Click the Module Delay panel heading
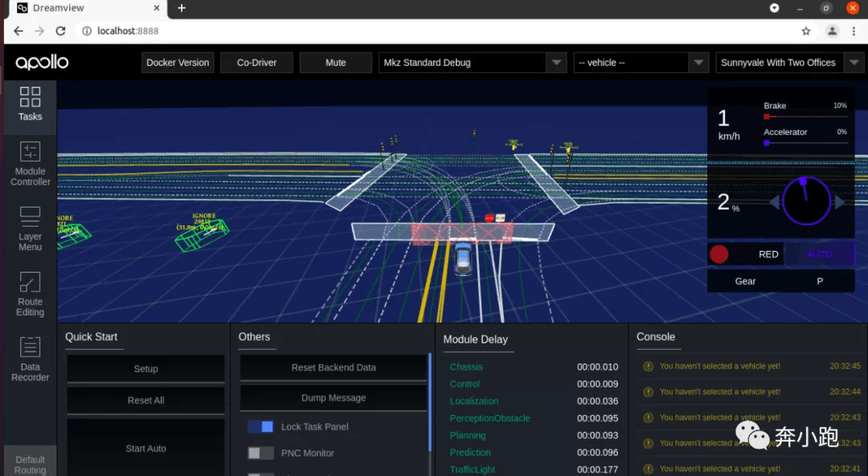This screenshot has height=476, width=868. pos(476,339)
